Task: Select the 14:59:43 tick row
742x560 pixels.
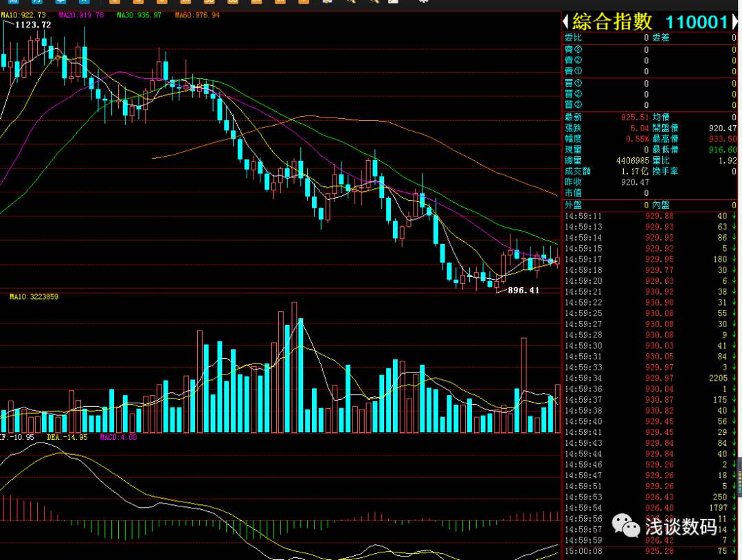Action: [650, 443]
